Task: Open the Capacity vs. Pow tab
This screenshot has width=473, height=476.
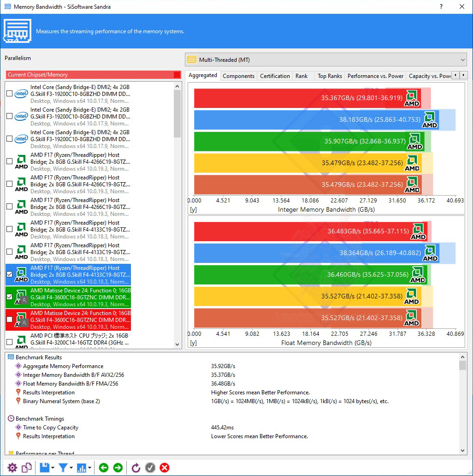Action: tap(430, 76)
